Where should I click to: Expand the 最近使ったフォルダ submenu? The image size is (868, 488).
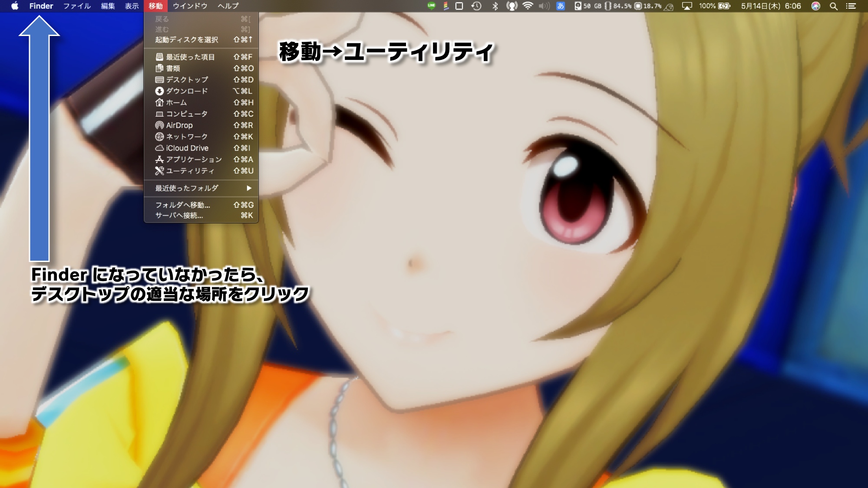[x=201, y=188]
